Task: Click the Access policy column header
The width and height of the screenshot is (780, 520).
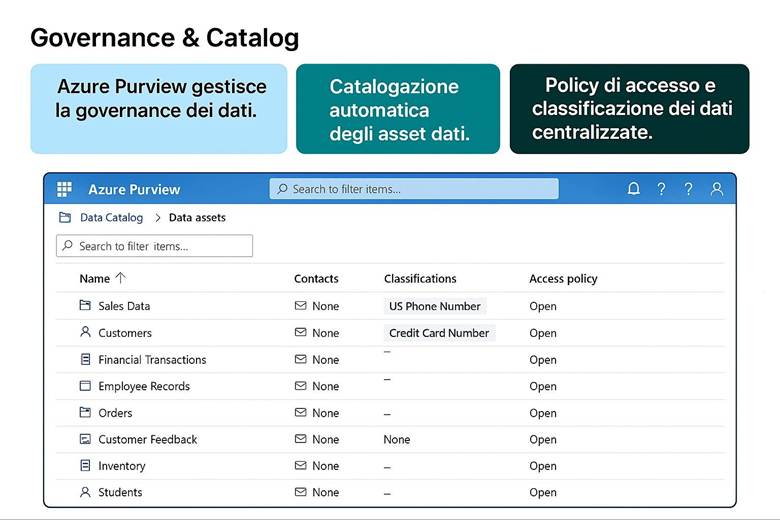Action: point(563,279)
